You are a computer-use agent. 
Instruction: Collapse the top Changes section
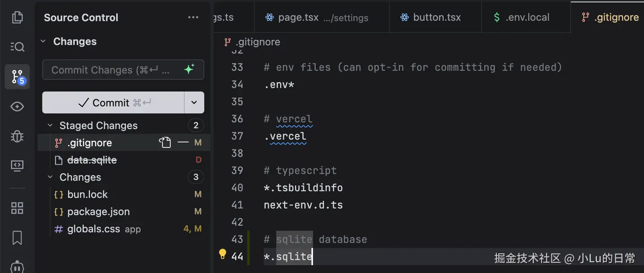point(43,42)
